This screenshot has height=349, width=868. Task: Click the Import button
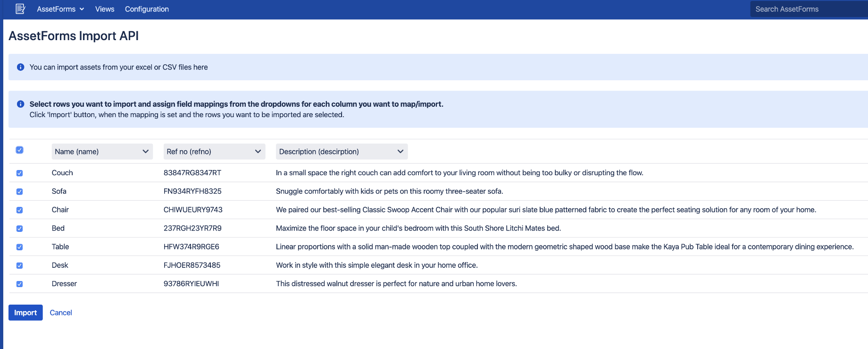tap(25, 313)
